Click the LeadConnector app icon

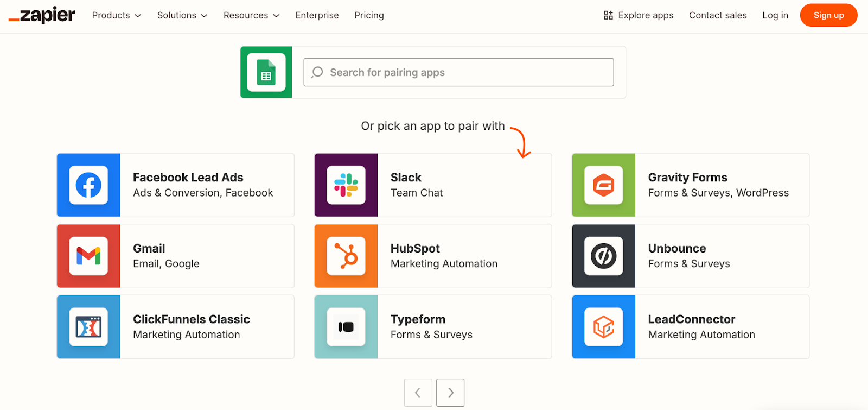pos(604,327)
